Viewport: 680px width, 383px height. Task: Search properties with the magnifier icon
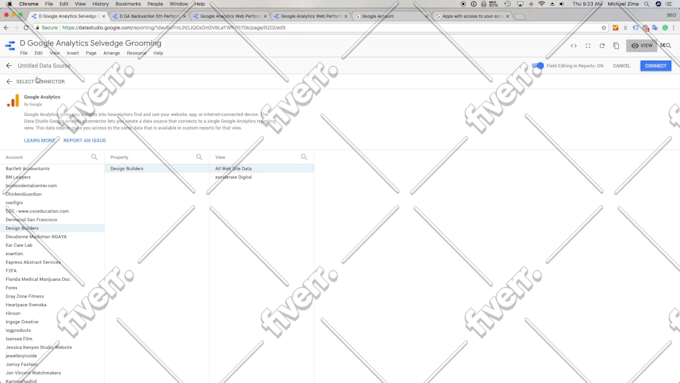pyautogui.click(x=199, y=157)
